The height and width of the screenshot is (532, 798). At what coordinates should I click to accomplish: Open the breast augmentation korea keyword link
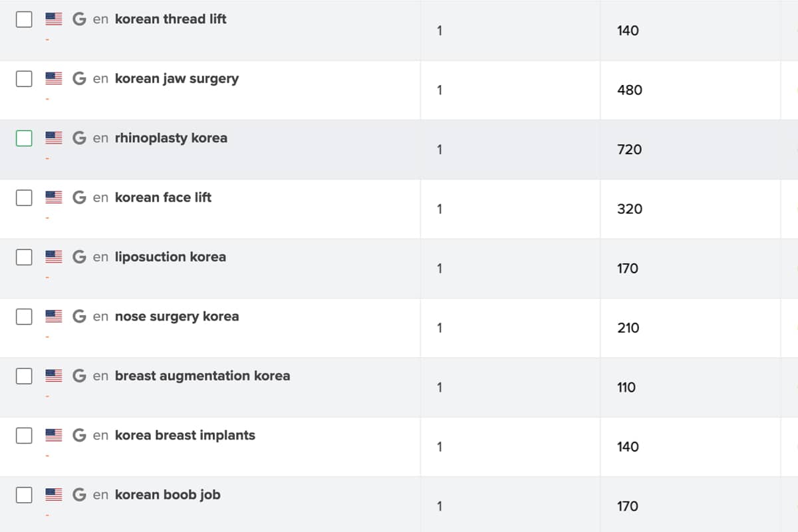(202, 376)
